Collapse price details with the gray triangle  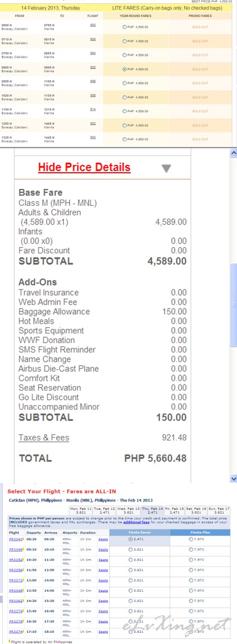[166, 168]
